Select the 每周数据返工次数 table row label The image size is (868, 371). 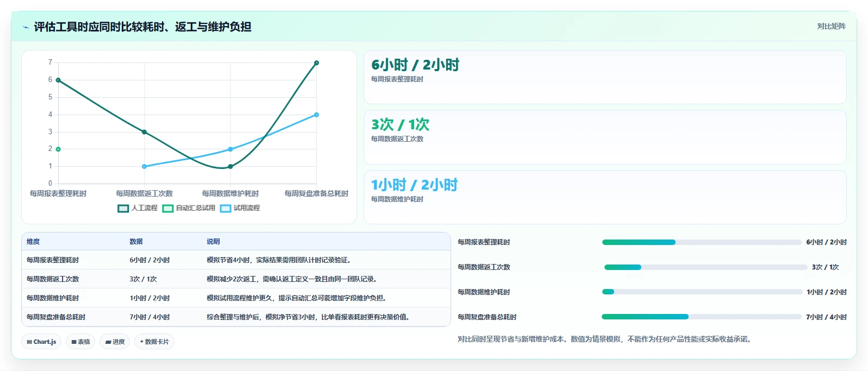coord(53,279)
